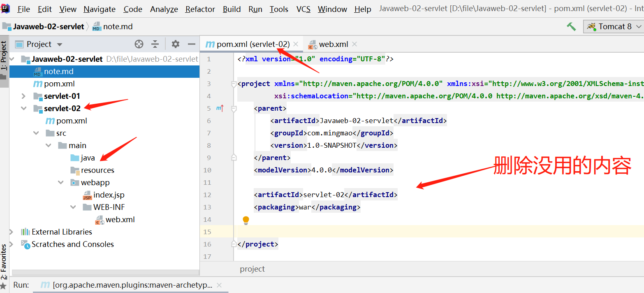This screenshot has width=644, height=293.
Task: Click the Collapse All icon in Project panel
Action: point(155,44)
